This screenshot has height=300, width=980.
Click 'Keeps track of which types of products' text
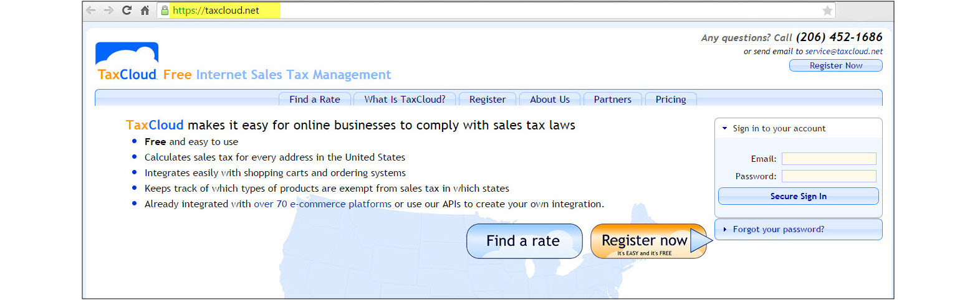[327, 189]
